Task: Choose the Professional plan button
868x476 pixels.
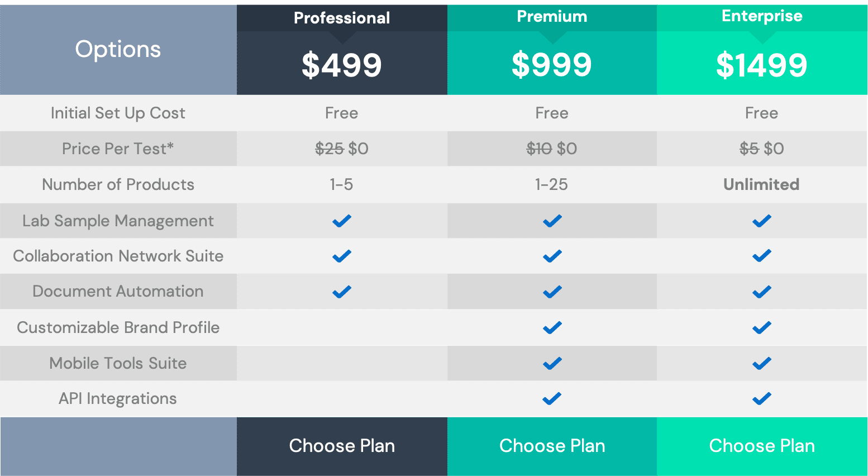Action: [342, 446]
